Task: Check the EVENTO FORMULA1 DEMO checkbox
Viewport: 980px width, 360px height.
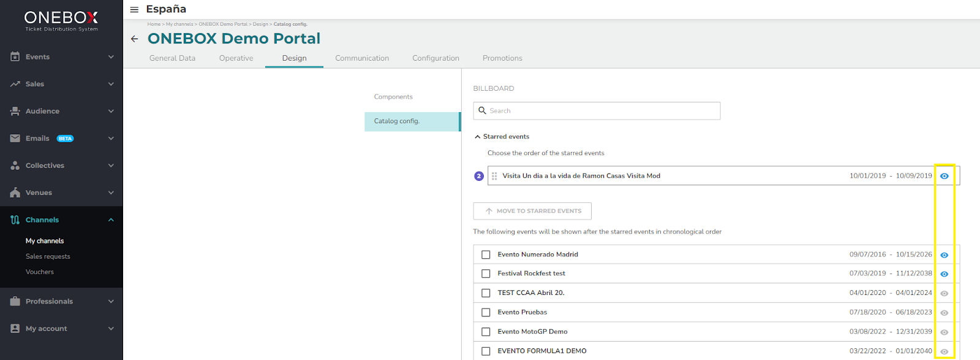Action: [x=486, y=351]
